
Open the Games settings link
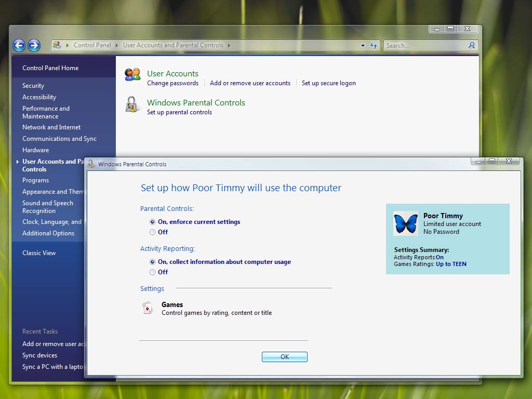tap(172, 304)
